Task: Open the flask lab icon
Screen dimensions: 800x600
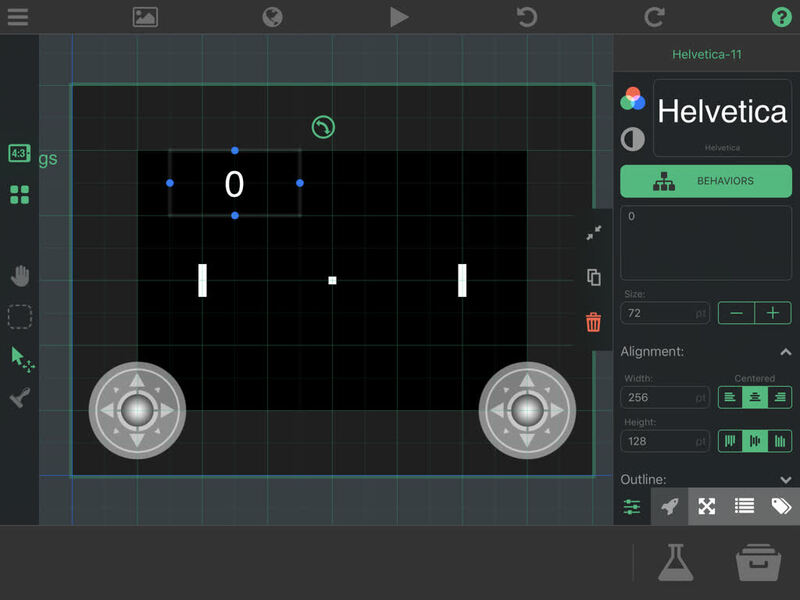Action: (676, 562)
